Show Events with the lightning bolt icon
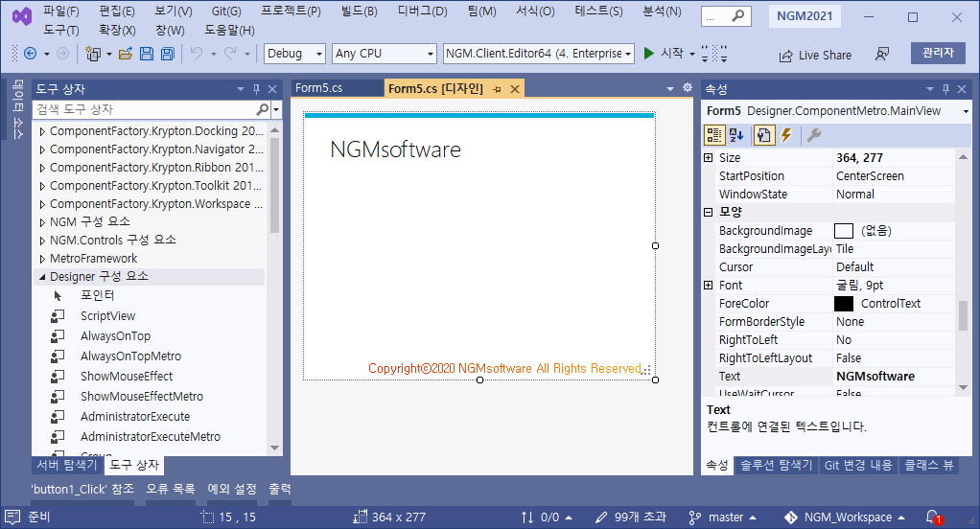980x529 pixels. pos(787,135)
